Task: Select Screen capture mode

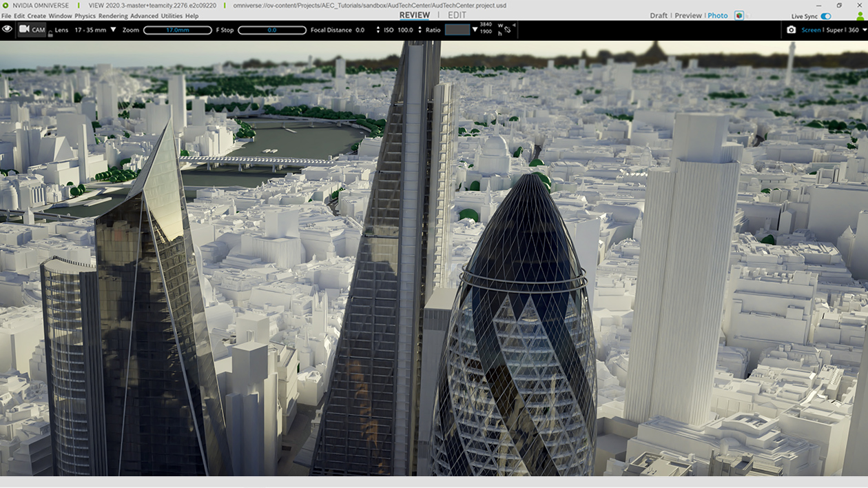Action: coord(811,30)
